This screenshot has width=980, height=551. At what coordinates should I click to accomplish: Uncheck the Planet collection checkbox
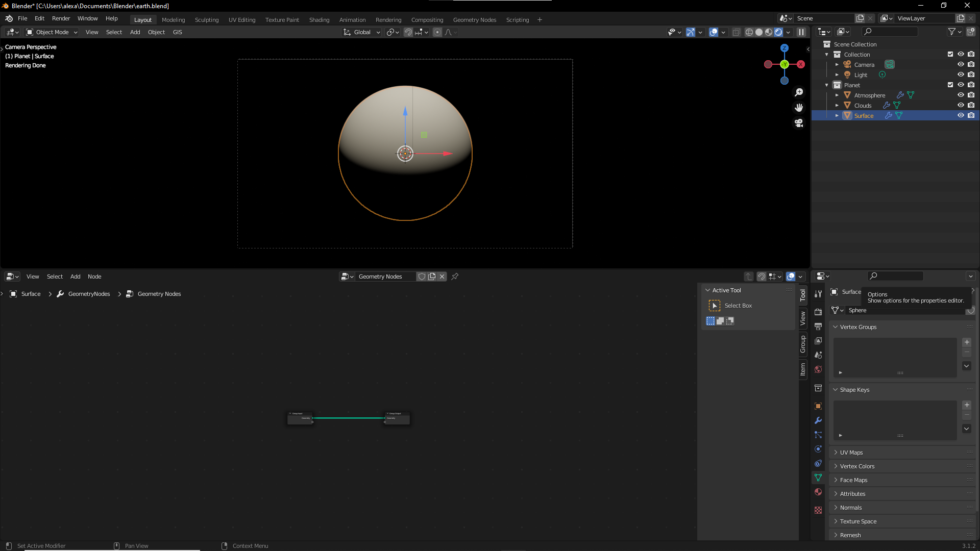click(x=950, y=85)
